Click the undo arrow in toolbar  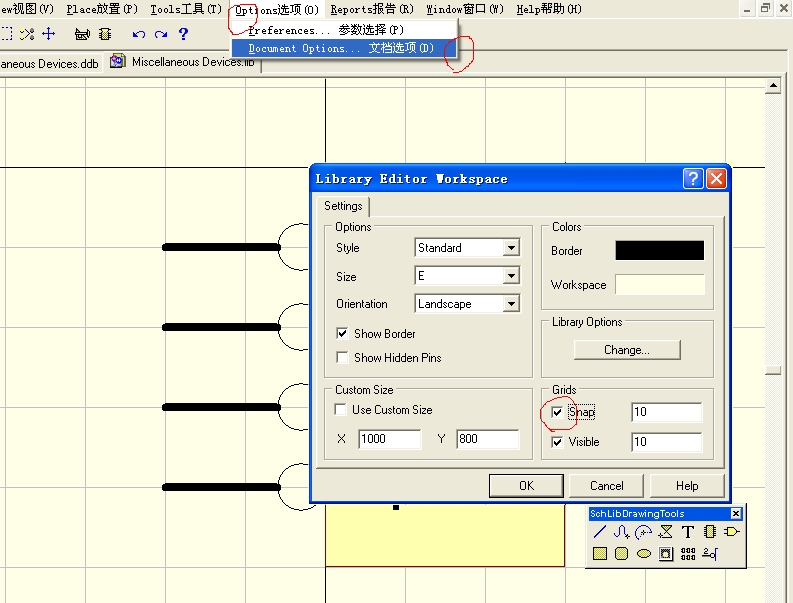tap(138, 34)
